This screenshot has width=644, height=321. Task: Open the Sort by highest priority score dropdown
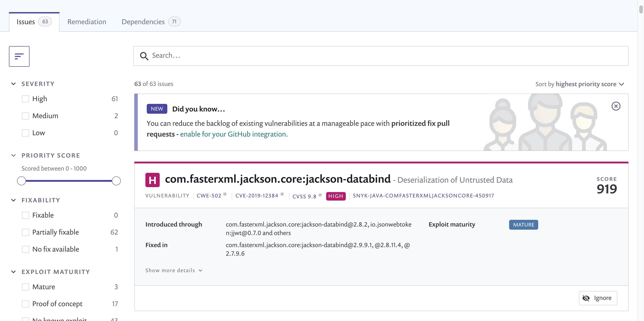(x=580, y=84)
